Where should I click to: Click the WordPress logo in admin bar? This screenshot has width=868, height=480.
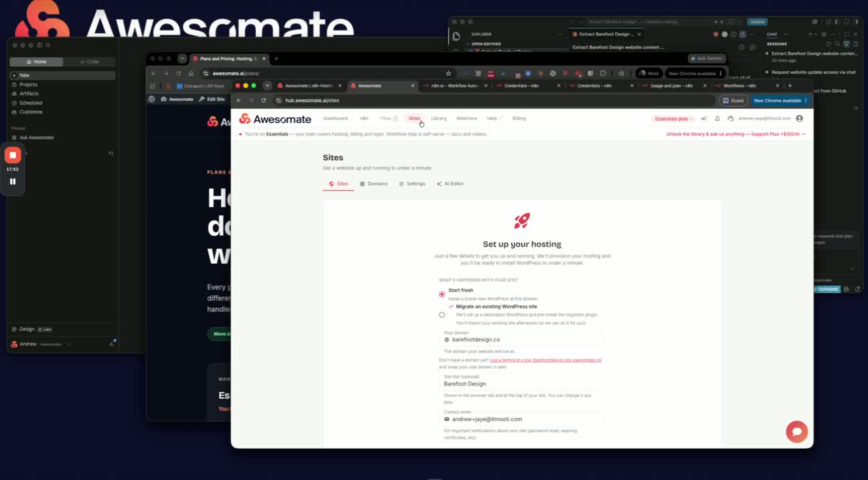152,99
